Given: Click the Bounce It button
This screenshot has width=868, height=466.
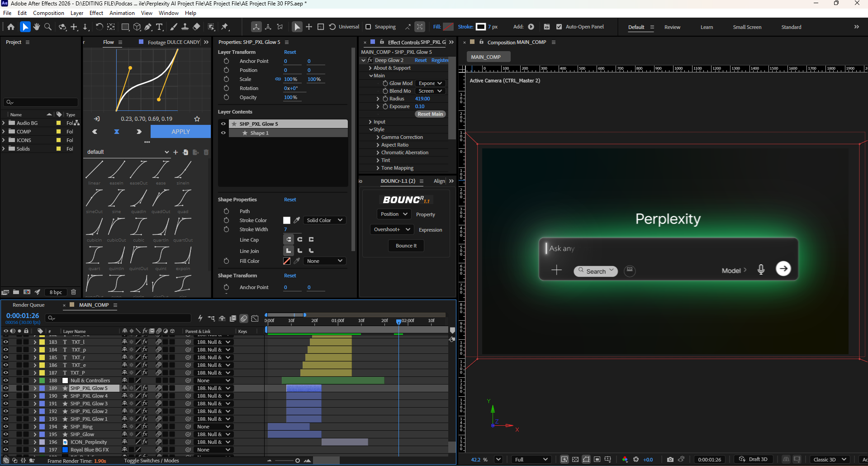Looking at the screenshot, I should click(406, 246).
